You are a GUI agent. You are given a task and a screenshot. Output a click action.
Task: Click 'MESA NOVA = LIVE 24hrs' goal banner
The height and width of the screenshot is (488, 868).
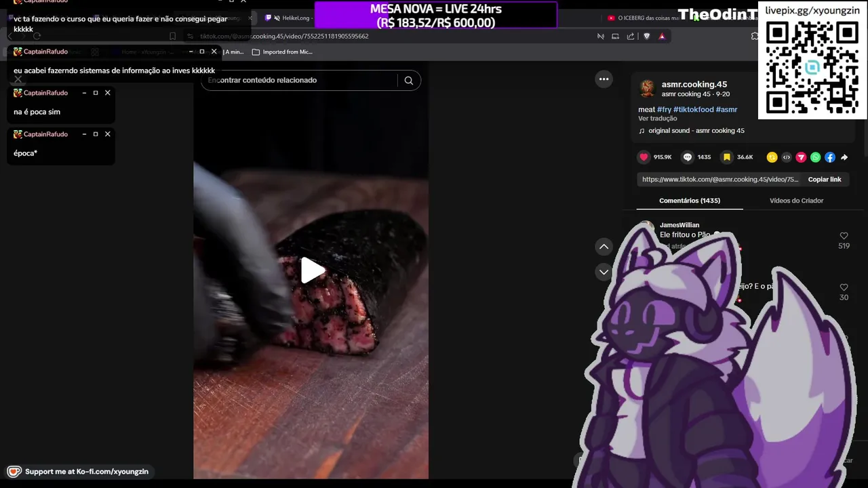pyautogui.click(x=435, y=16)
